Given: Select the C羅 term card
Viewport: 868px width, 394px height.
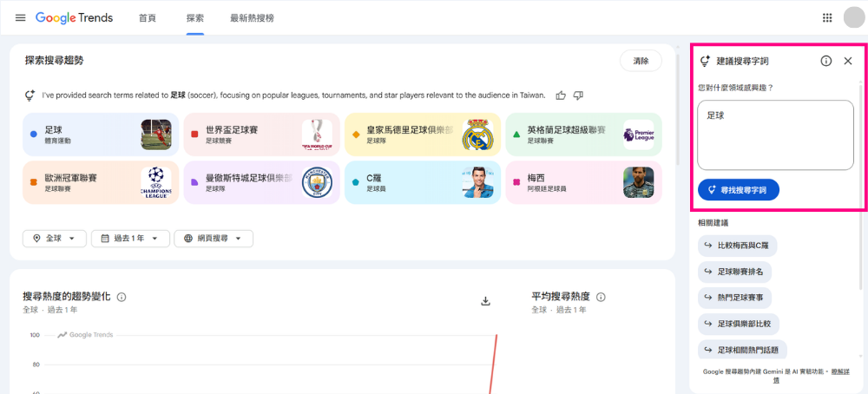Looking at the screenshot, I should 423,182.
